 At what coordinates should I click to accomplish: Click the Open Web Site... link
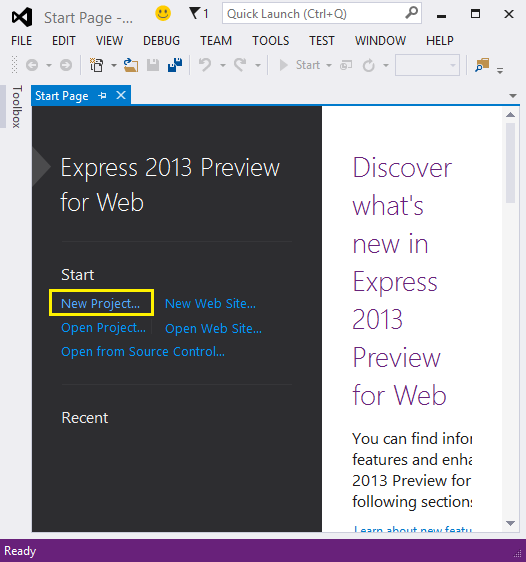tap(214, 328)
